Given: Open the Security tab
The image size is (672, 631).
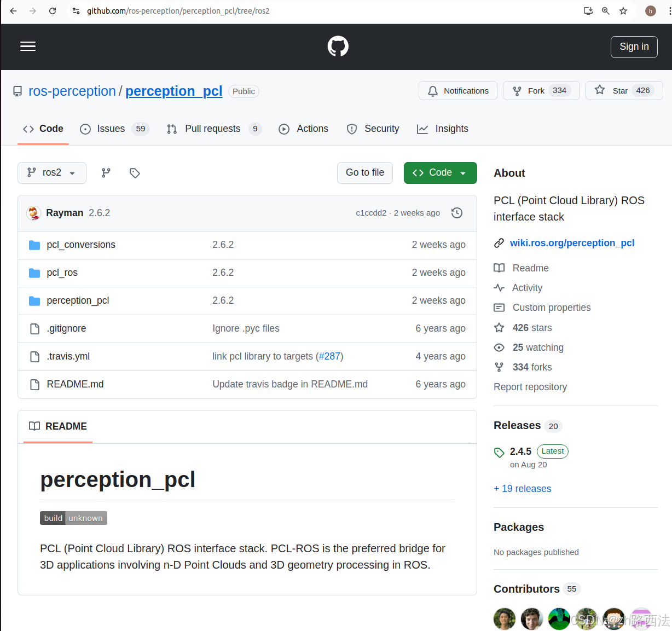Looking at the screenshot, I should click(x=373, y=129).
